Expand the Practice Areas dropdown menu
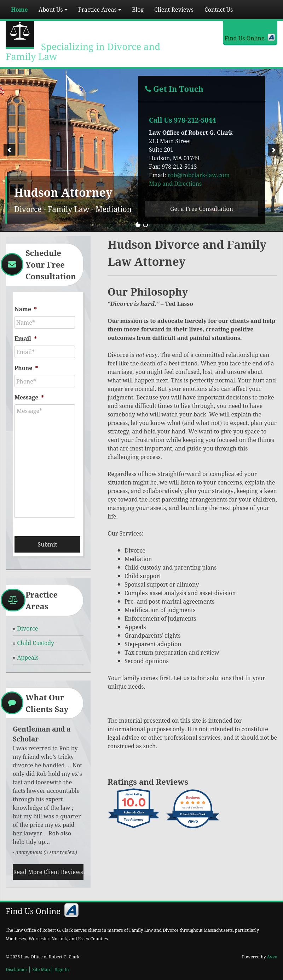This screenshot has height=980, width=283. (99, 10)
